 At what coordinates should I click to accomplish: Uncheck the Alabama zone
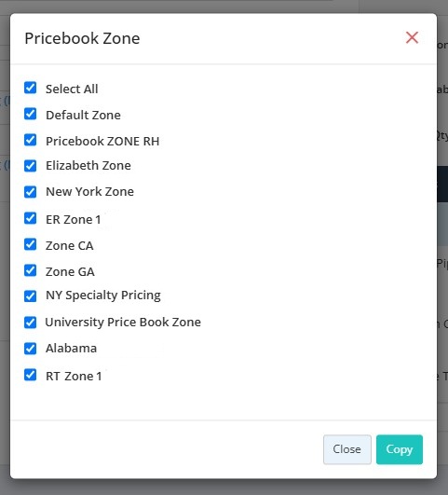tap(31, 349)
